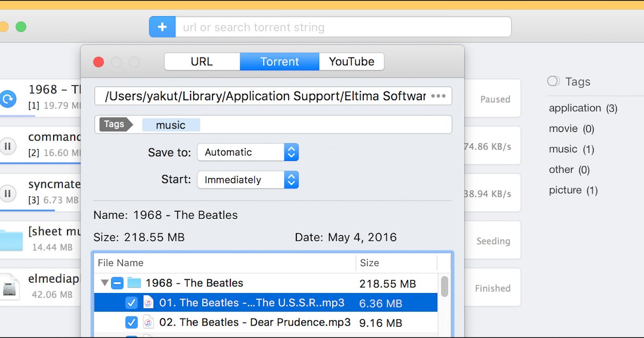Click the Size: 218.55 MB summary text
The image size is (644, 338).
coord(139,237)
